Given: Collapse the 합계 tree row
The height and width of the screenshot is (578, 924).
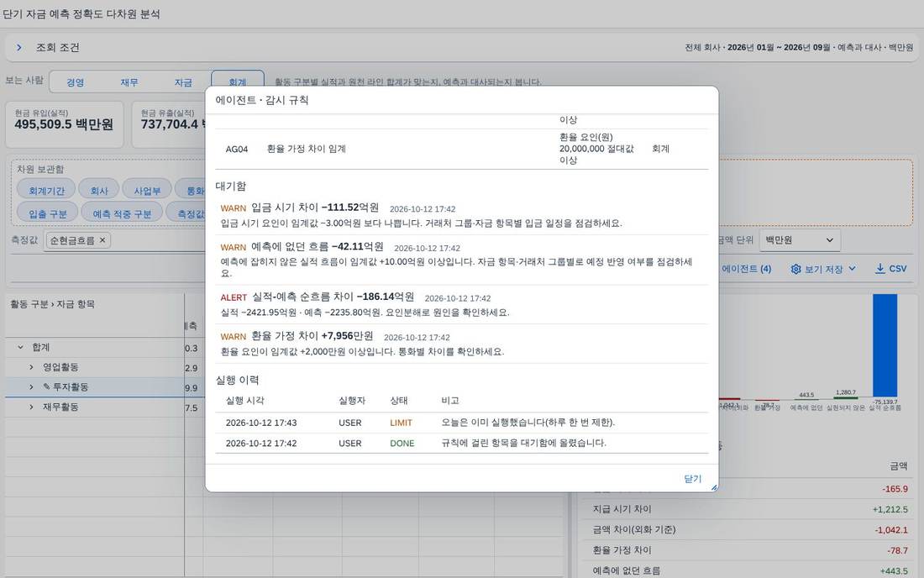Looking at the screenshot, I should (21, 347).
